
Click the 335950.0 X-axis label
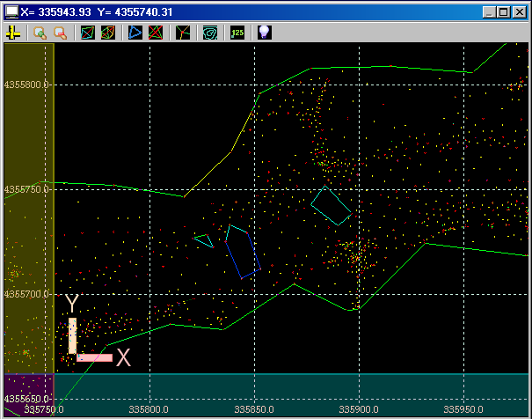[463, 409]
